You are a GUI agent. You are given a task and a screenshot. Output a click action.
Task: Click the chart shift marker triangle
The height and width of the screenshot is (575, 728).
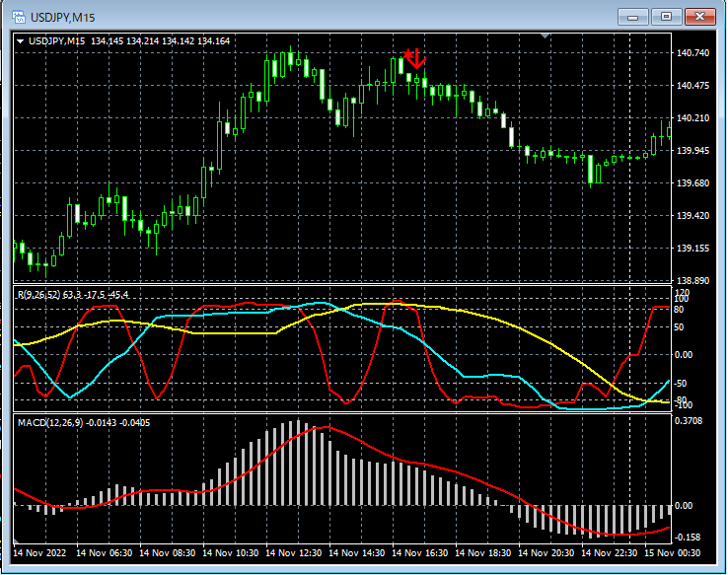[546, 36]
